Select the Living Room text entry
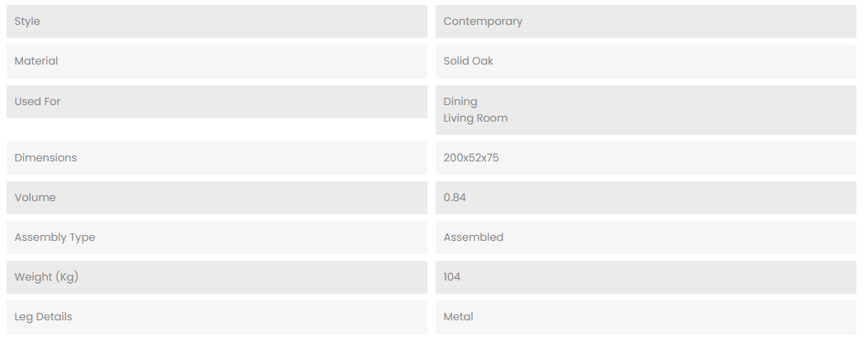Screen dimensions: 868x341 (x=475, y=118)
